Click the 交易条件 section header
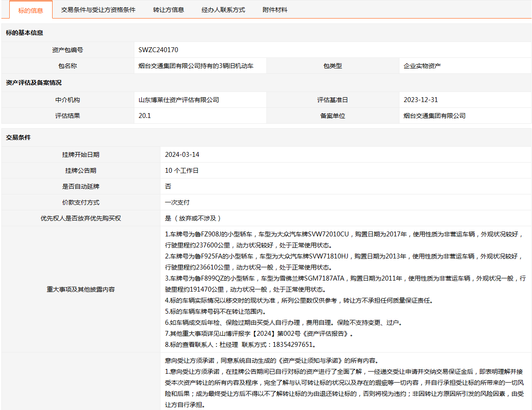Screen dimensions: 532x410 18,137
